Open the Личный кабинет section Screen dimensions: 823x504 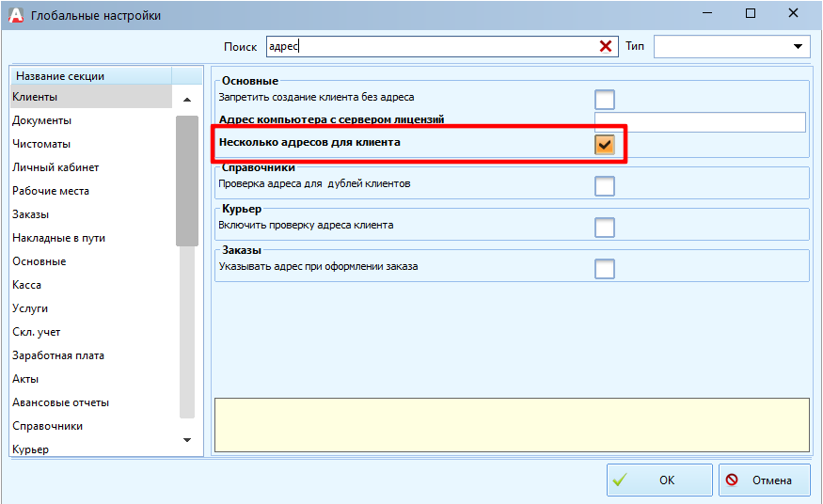(55, 167)
